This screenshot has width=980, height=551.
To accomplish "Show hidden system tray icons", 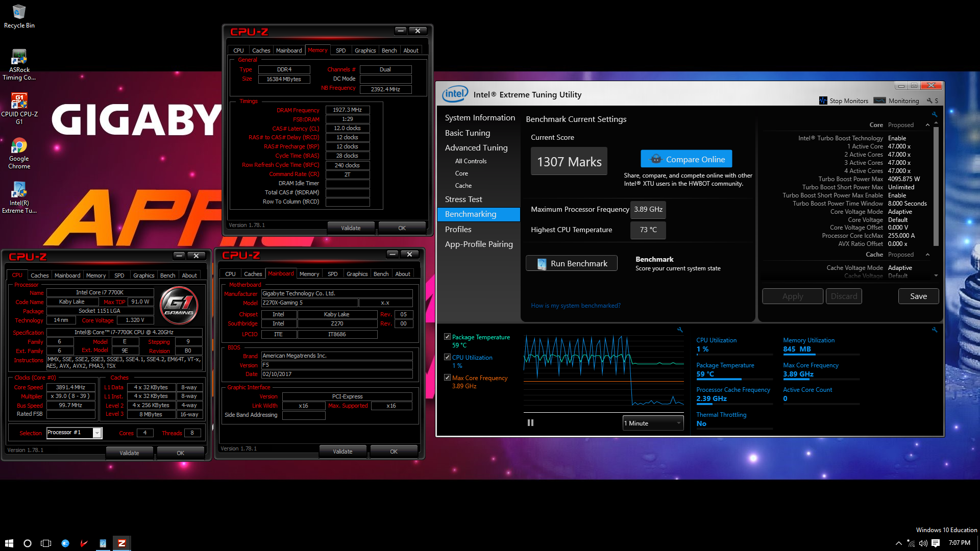I will [898, 543].
